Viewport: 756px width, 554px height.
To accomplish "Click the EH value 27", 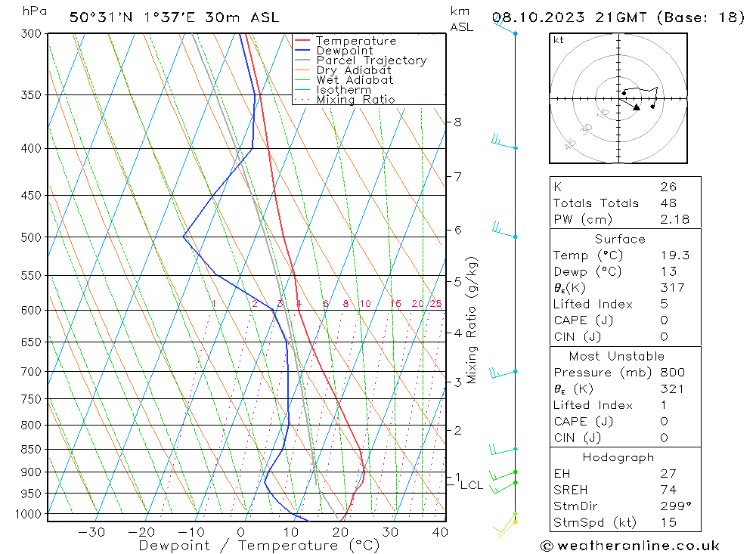I will 668,473.
